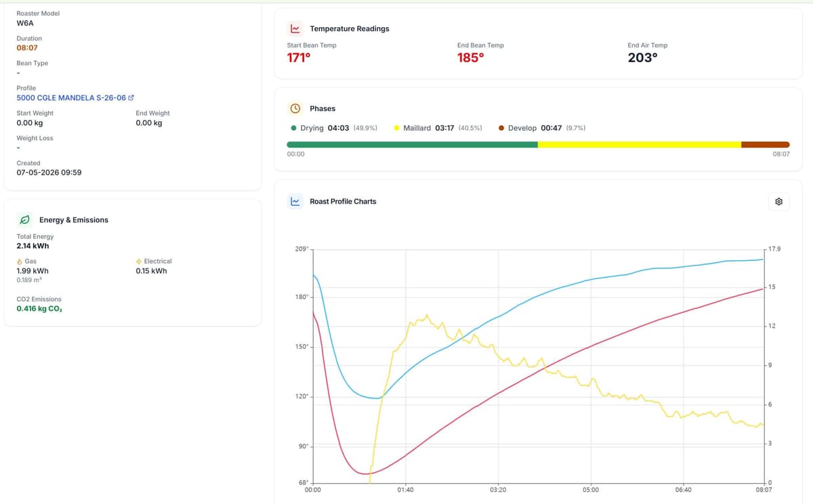Click the Roast Profile Charts icon
Viewport: 813px width, 504px height.
click(295, 201)
